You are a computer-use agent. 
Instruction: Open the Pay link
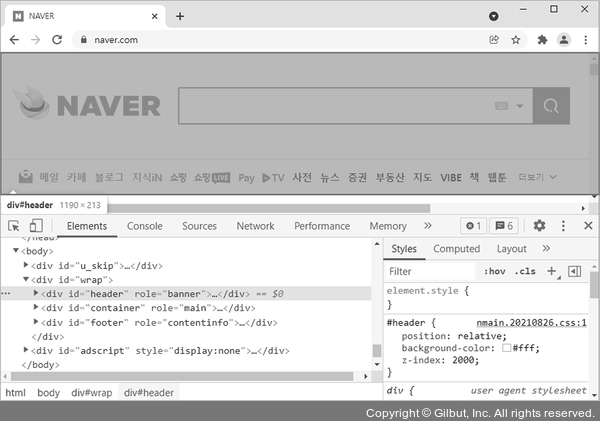click(246, 178)
